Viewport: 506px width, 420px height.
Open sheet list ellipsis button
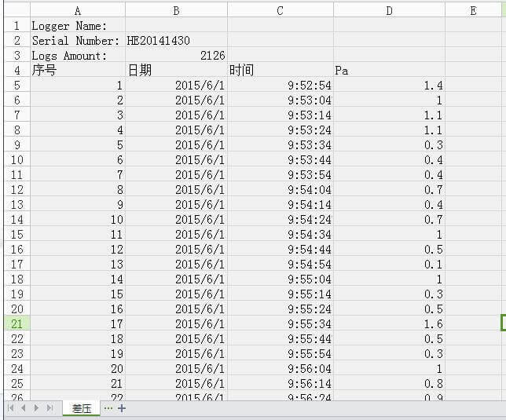pos(108,408)
